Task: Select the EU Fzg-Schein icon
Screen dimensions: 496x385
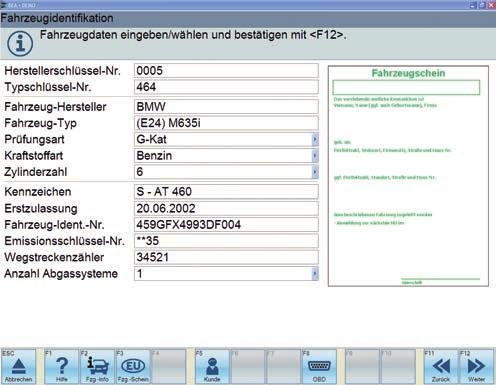Action: [133, 366]
